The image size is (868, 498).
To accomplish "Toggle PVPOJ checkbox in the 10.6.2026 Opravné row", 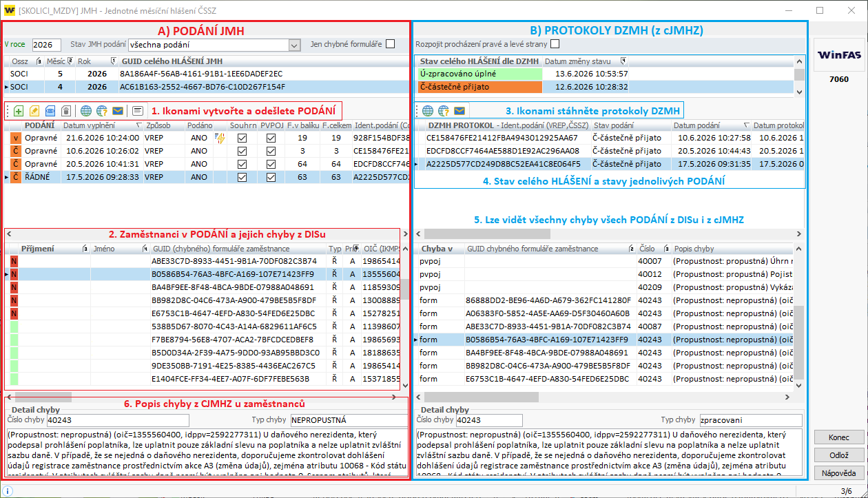I will coord(271,151).
